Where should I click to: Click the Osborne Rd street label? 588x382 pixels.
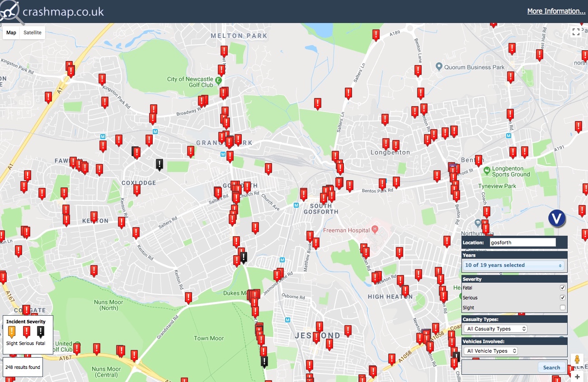tap(293, 297)
